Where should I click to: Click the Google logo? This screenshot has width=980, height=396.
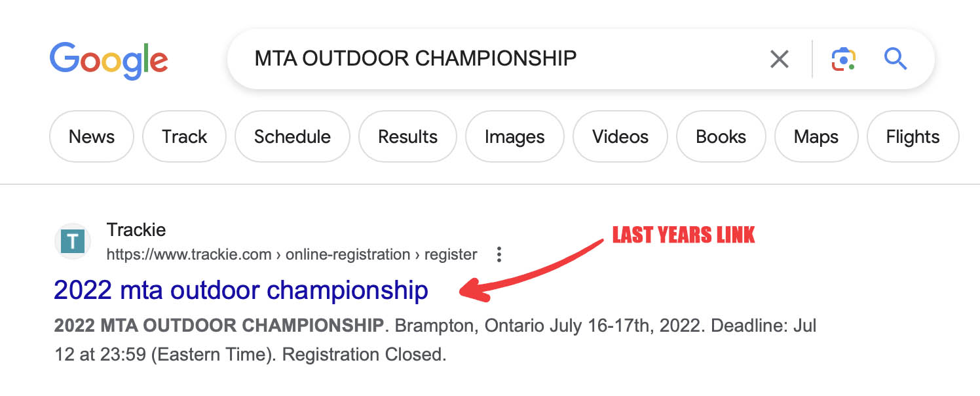coord(109,60)
